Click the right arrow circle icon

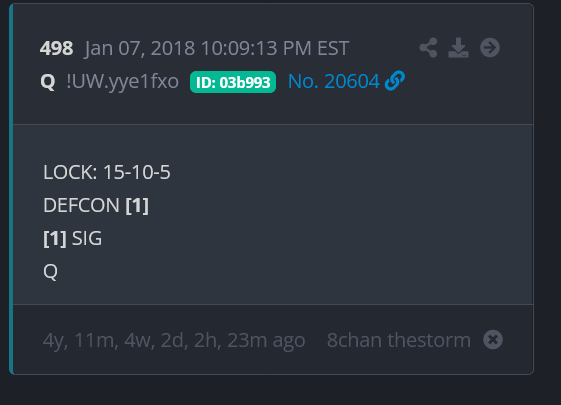490,48
